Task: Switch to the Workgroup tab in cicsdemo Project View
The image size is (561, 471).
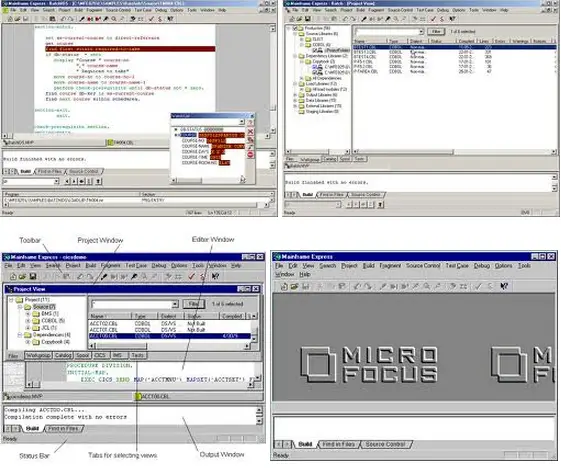Action: tap(38, 355)
